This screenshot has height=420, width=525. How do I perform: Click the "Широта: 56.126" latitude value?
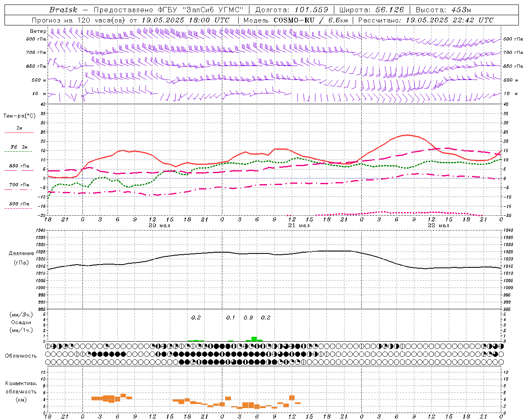point(372,10)
